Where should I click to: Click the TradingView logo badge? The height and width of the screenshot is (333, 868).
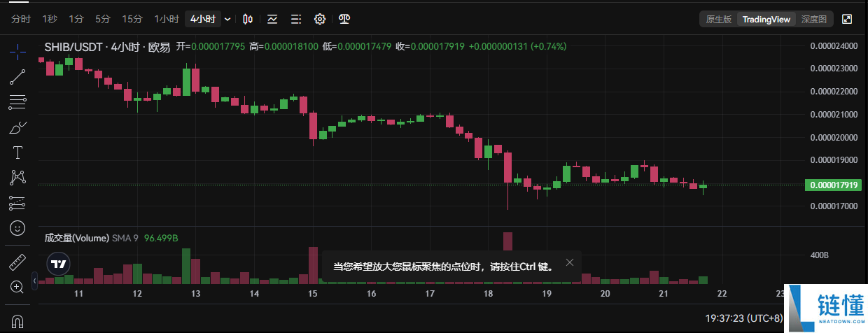pyautogui.click(x=59, y=264)
